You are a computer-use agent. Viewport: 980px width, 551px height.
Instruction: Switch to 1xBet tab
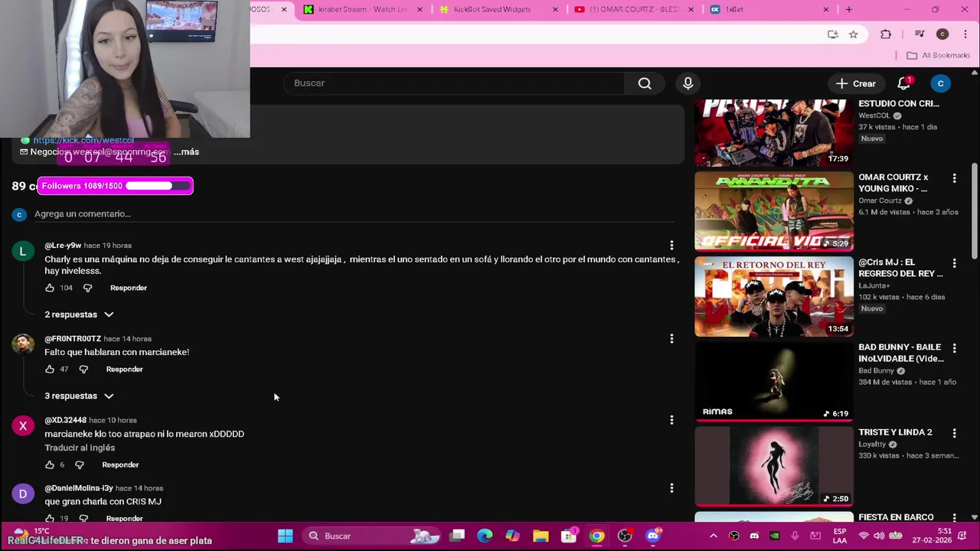769,9
